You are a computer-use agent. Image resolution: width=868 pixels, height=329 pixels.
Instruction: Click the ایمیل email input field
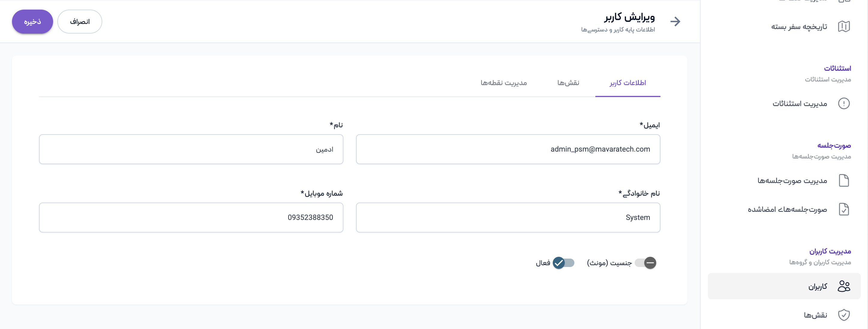[x=508, y=149]
